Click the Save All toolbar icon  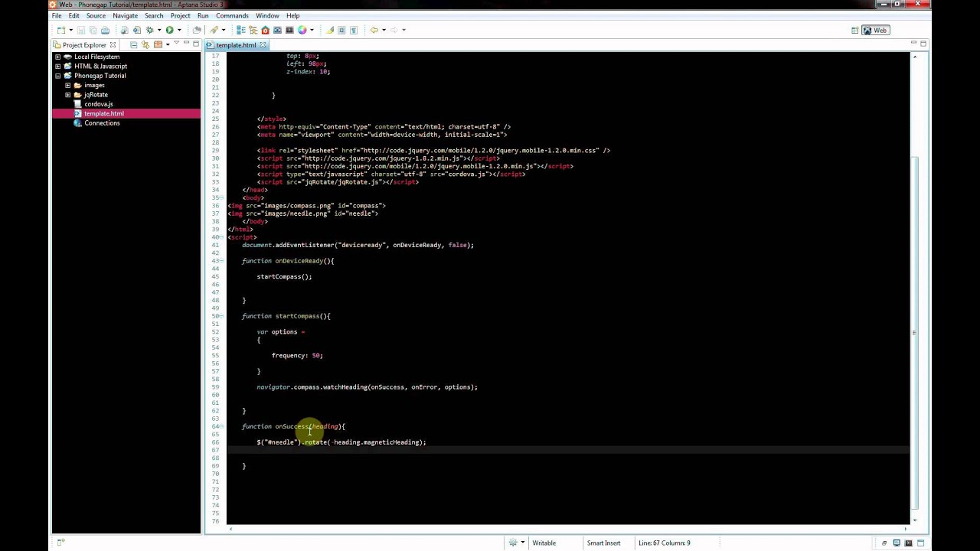tap(93, 30)
